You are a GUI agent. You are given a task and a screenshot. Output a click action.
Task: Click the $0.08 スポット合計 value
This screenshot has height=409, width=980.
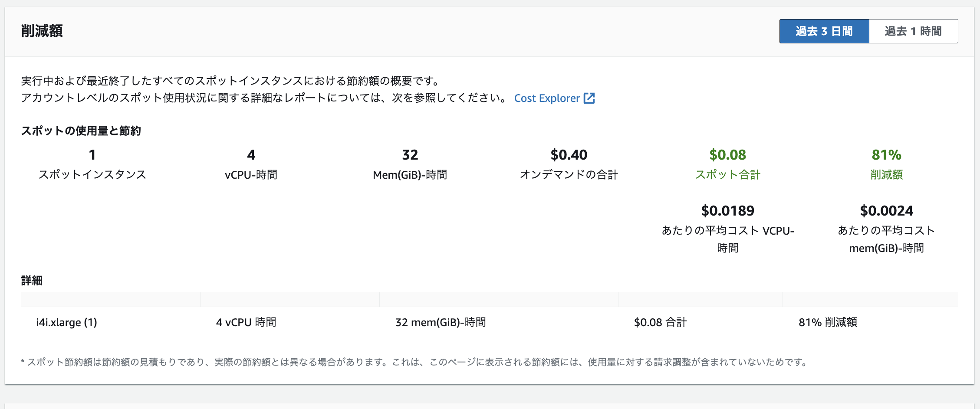pyautogui.click(x=727, y=155)
